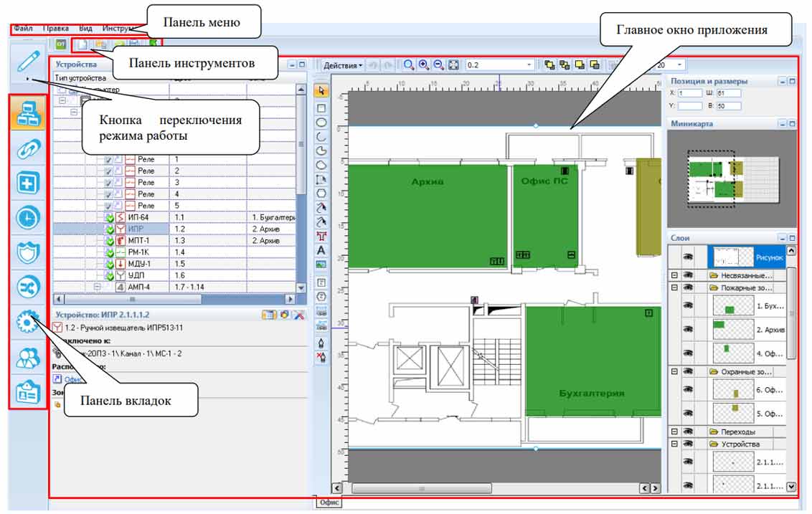The image size is (812, 514).
Task: Collapse the Пожарные зоны layer group
Action: coord(674,287)
